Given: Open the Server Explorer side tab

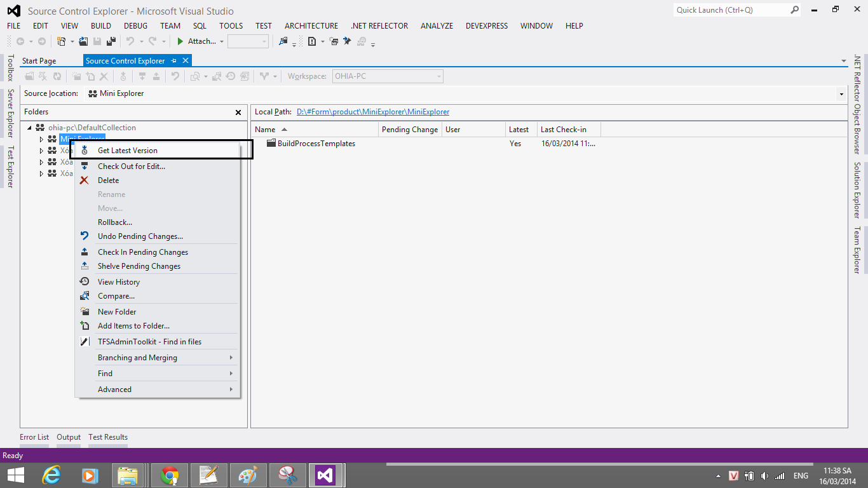Looking at the screenshot, I should pyautogui.click(x=10, y=113).
